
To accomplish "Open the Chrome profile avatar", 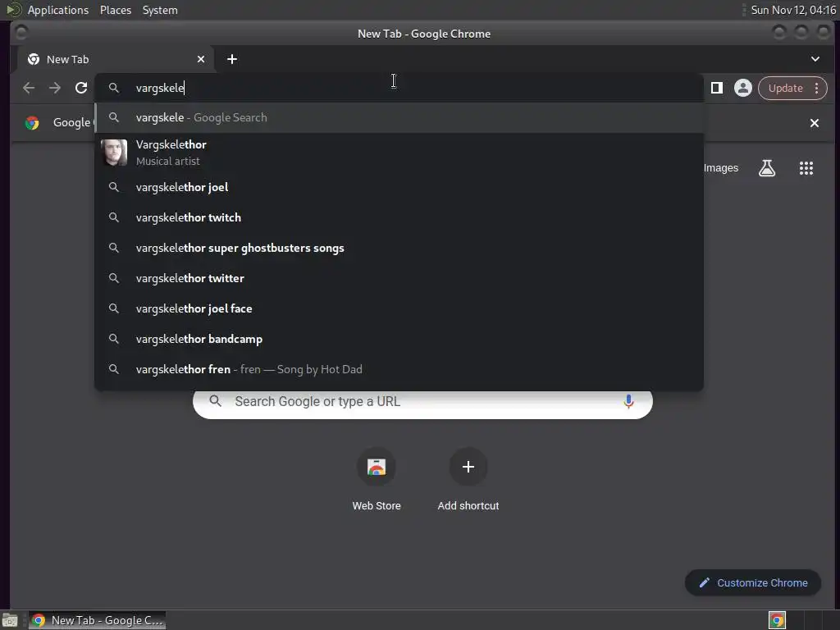I will (743, 88).
